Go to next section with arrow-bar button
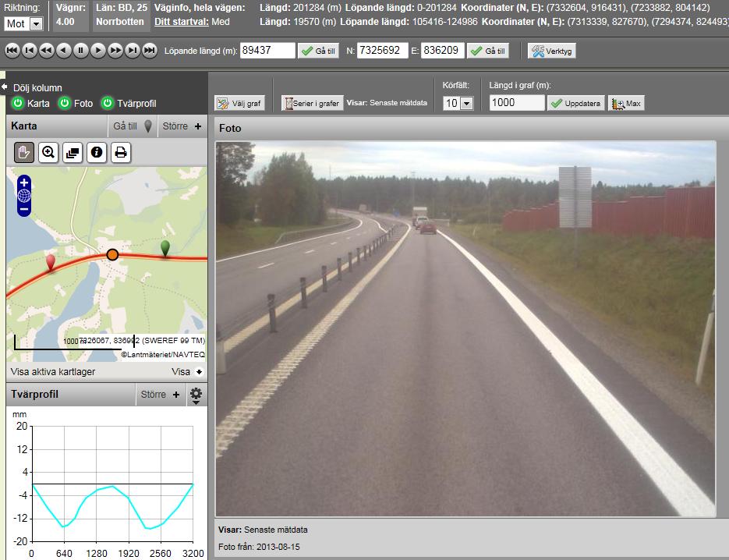This screenshot has width=729, height=560. pyautogui.click(x=133, y=50)
